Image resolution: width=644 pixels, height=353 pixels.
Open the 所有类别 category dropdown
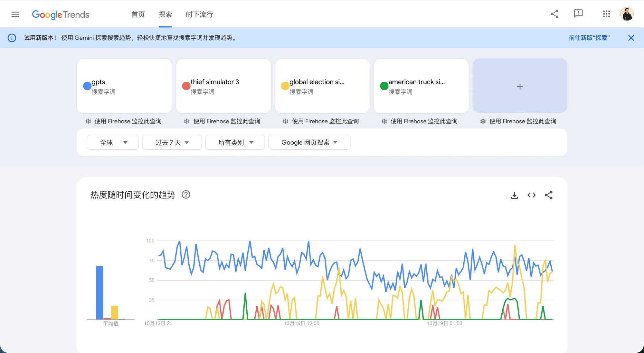tap(235, 142)
